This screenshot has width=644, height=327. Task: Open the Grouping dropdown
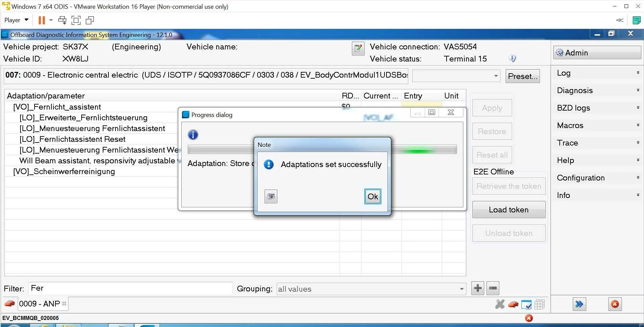(371, 289)
